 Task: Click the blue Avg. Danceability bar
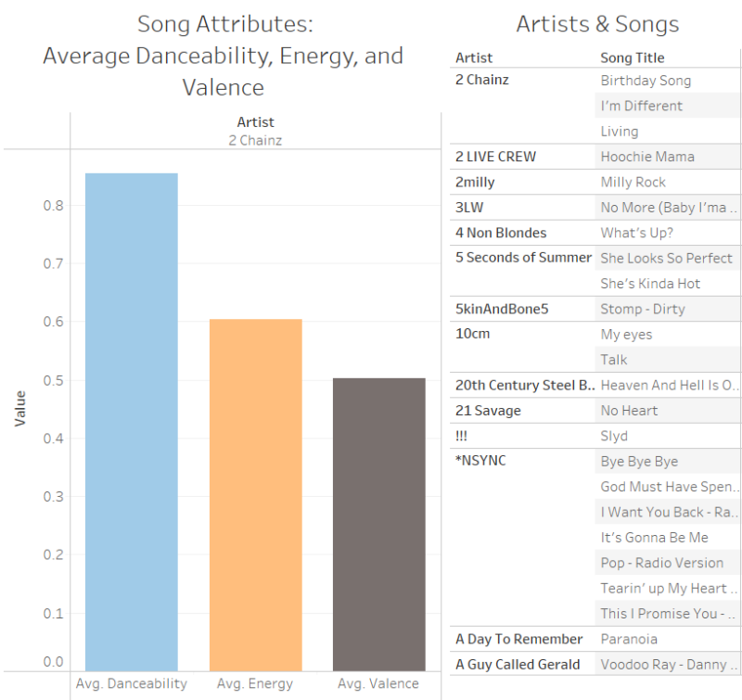pyautogui.click(x=131, y=422)
